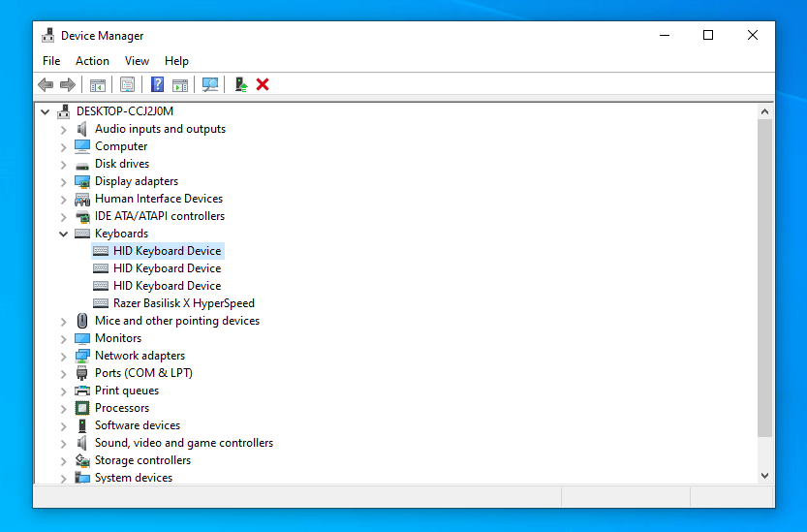The image size is (807, 532).
Task: Maximize the Device Manager window
Action: [x=708, y=35]
